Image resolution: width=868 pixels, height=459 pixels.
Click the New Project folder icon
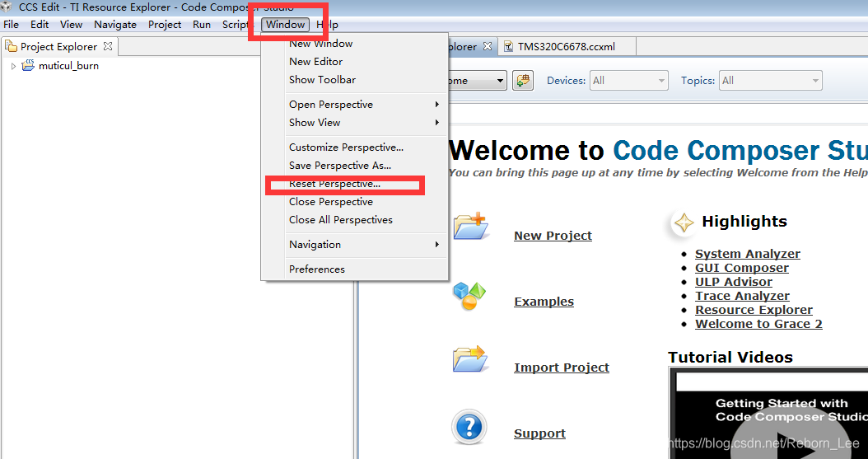[x=469, y=227]
